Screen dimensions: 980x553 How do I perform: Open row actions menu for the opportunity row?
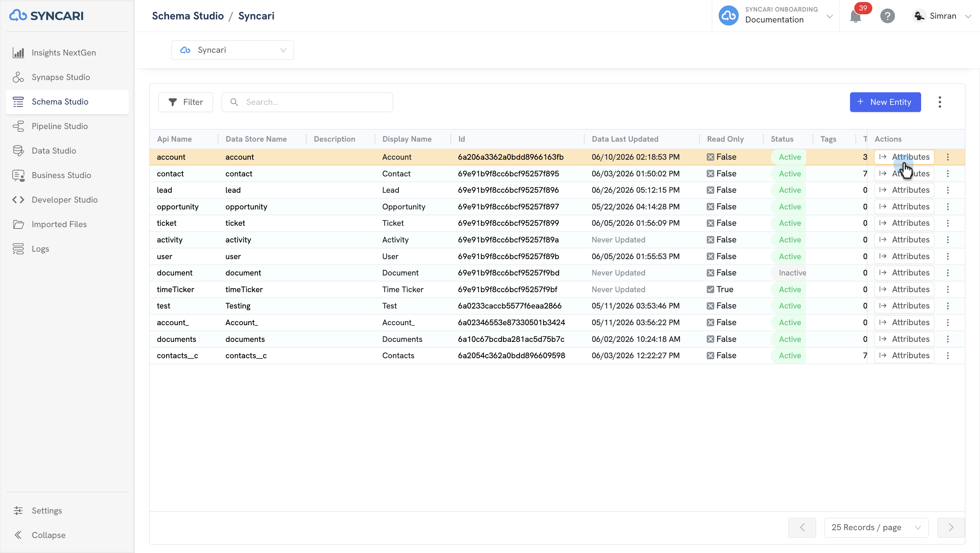[x=948, y=207]
